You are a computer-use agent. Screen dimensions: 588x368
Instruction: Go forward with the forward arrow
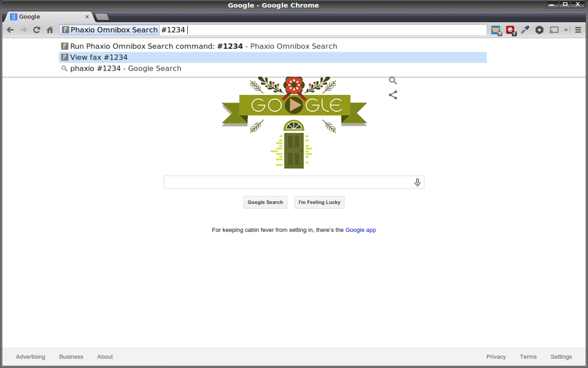point(23,30)
